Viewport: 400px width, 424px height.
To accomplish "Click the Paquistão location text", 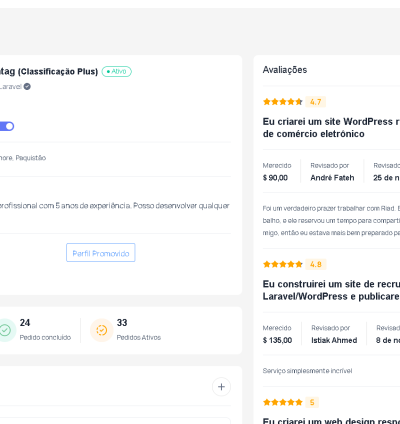I will coord(31,158).
